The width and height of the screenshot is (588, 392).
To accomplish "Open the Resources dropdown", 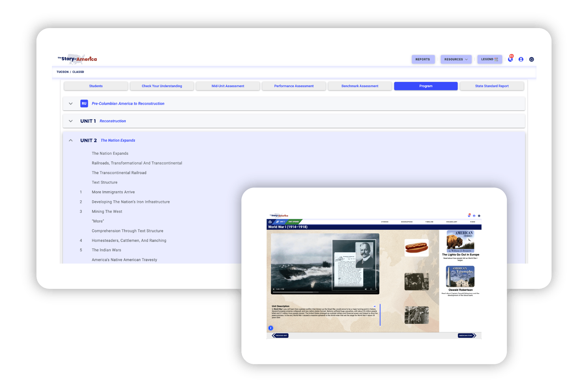I will point(456,59).
